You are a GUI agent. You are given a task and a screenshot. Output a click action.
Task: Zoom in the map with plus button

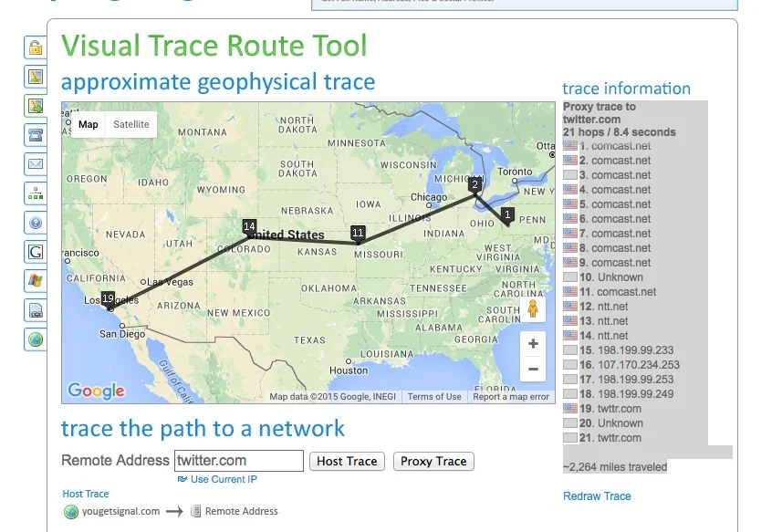coord(533,343)
